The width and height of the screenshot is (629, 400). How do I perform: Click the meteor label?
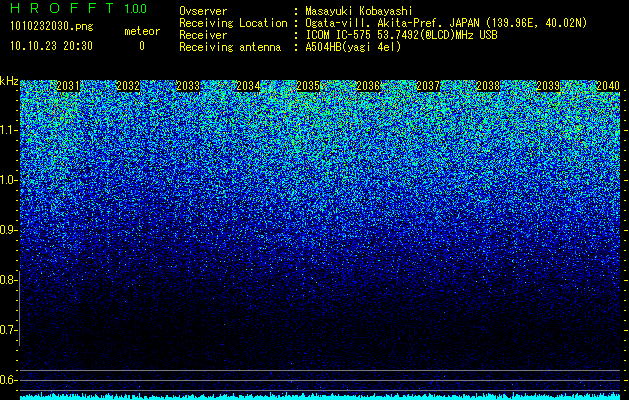142,31
